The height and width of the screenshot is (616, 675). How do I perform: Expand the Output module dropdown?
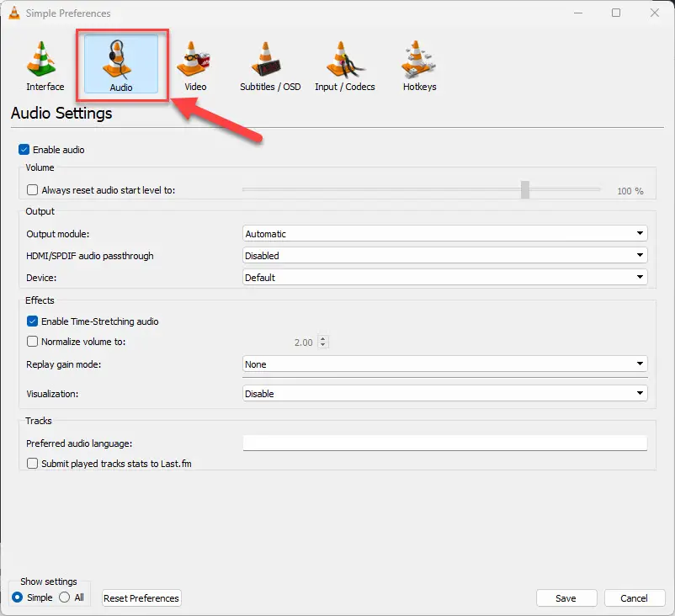(x=444, y=234)
